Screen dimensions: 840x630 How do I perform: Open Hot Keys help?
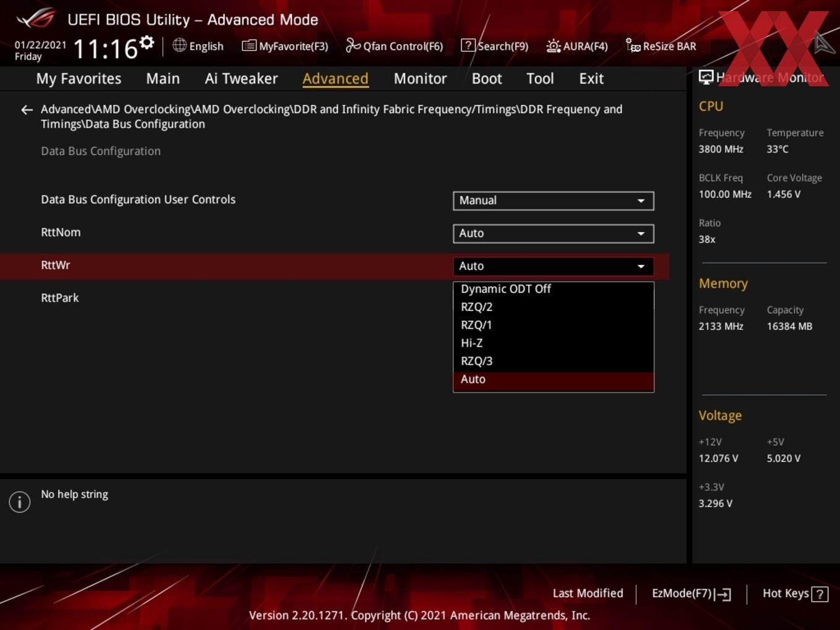point(795,594)
